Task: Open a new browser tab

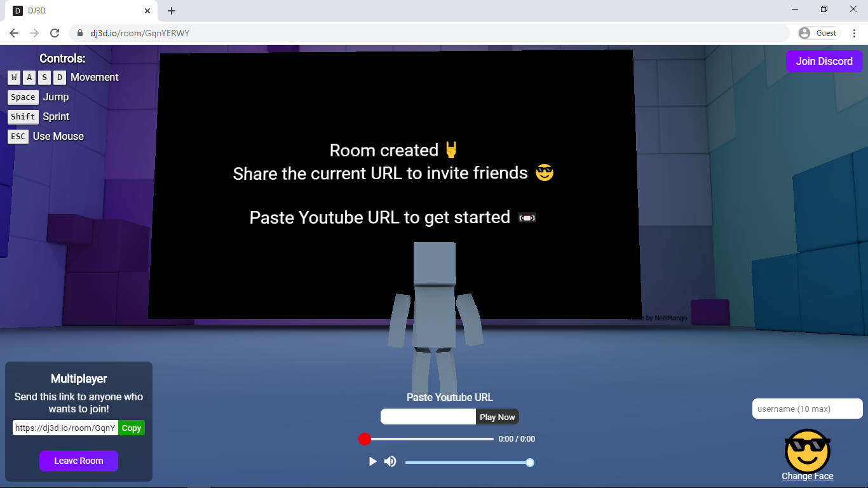Action: tap(172, 11)
